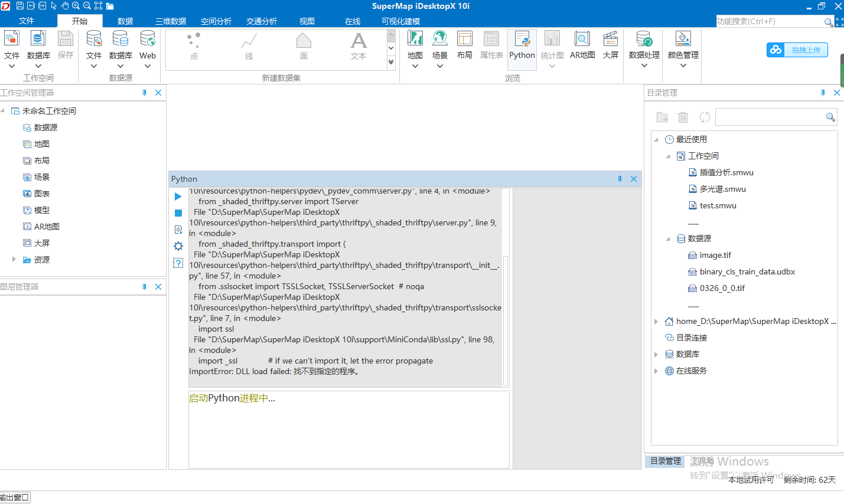The height and width of the screenshot is (504, 844).
Task: Pin the 图层管理器 panel
Action: [145, 287]
